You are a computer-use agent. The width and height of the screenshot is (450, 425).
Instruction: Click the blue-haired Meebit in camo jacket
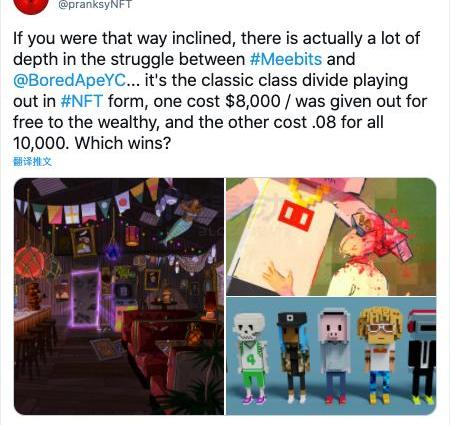click(x=293, y=357)
